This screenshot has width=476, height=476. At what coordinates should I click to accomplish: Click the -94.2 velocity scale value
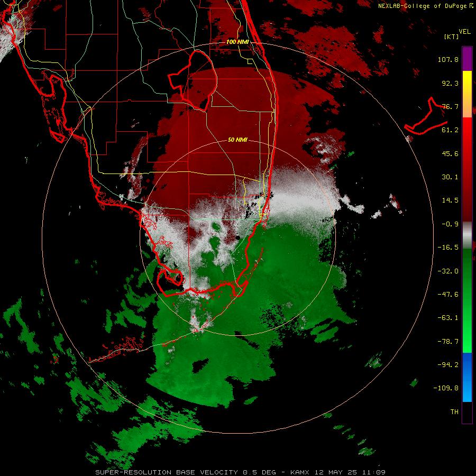click(448, 365)
